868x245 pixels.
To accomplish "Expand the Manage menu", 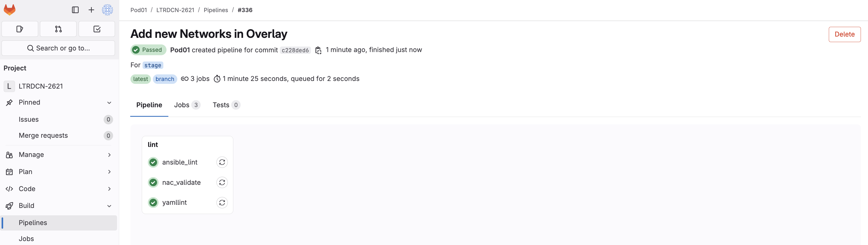I will point(109,155).
